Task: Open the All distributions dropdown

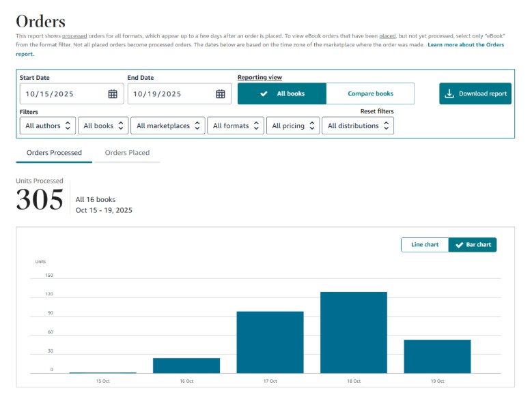Action: tap(358, 126)
